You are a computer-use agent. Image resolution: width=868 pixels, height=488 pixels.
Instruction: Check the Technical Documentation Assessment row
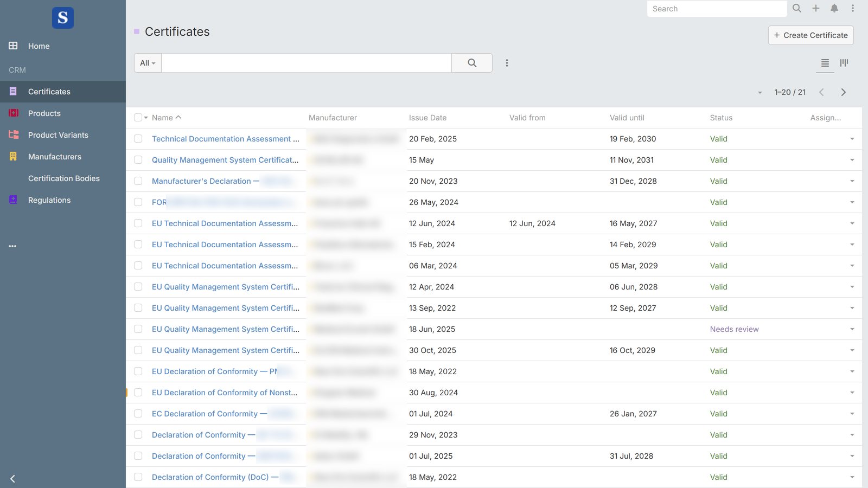tap(138, 139)
